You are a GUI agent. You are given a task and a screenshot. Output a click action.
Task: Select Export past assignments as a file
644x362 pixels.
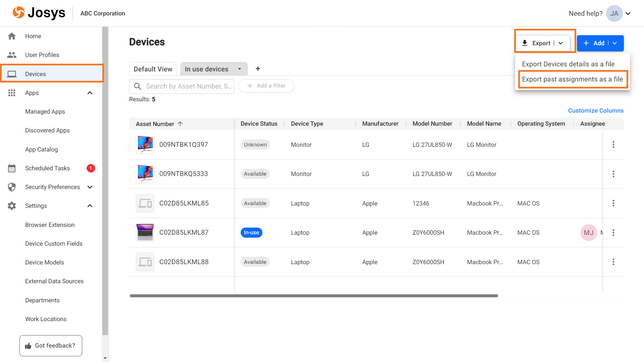coord(572,79)
